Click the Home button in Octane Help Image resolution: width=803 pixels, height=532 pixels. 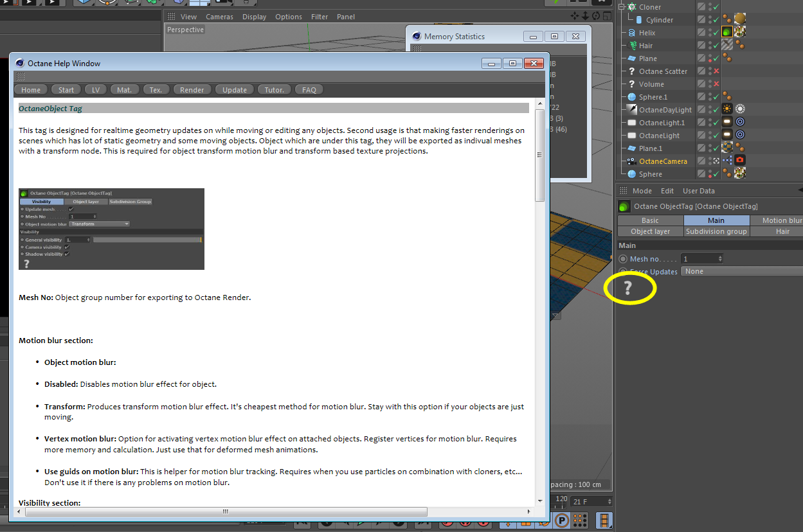click(31, 90)
